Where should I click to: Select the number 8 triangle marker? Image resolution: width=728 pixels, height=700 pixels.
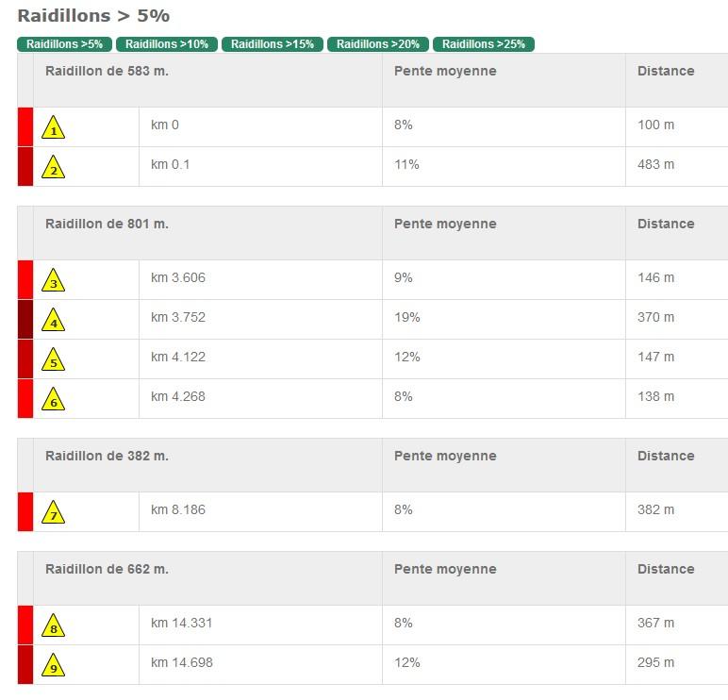54,625
